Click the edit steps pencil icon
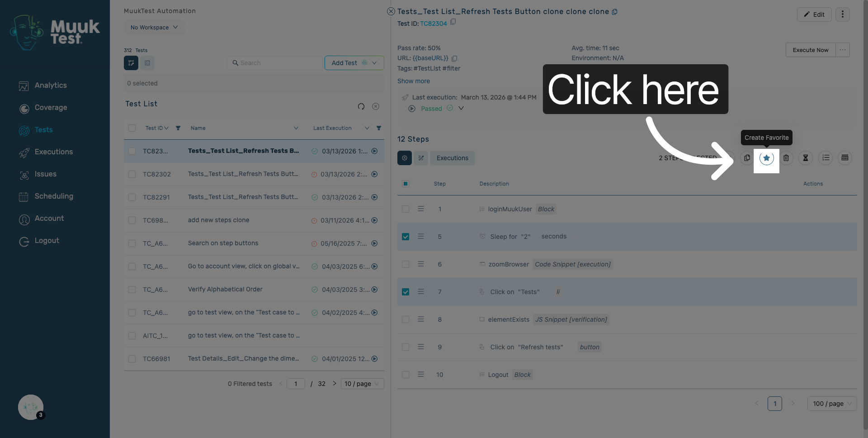 (421, 158)
